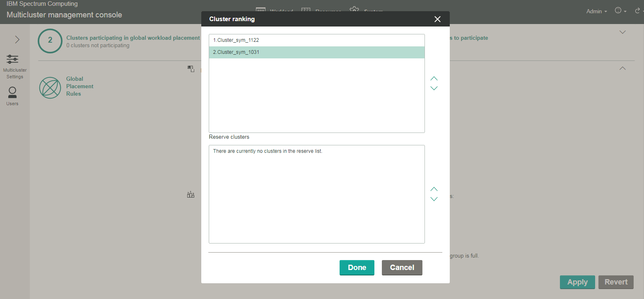
Task: Click the Apply button
Action: point(577,282)
